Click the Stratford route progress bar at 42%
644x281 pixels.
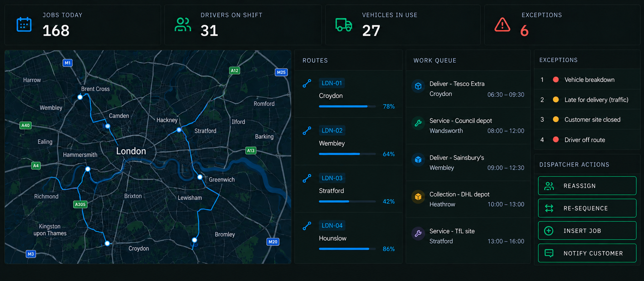click(x=347, y=201)
